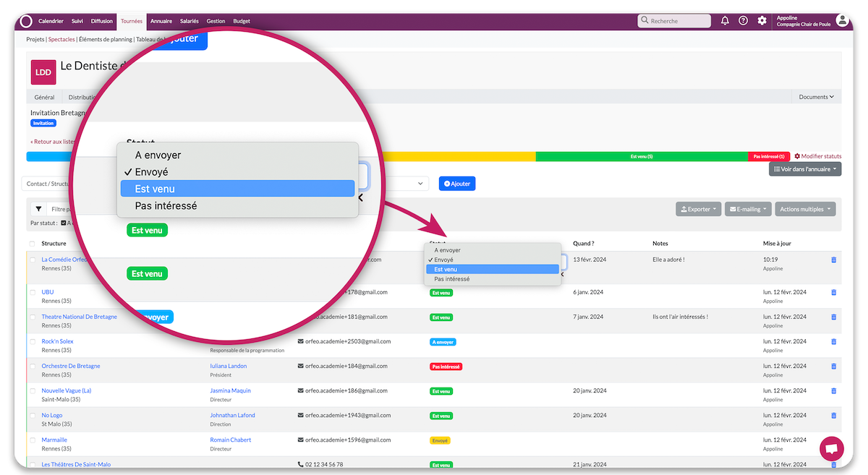Open the Suivi menu
This screenshot has width=868, height=475.
[77, 21]
